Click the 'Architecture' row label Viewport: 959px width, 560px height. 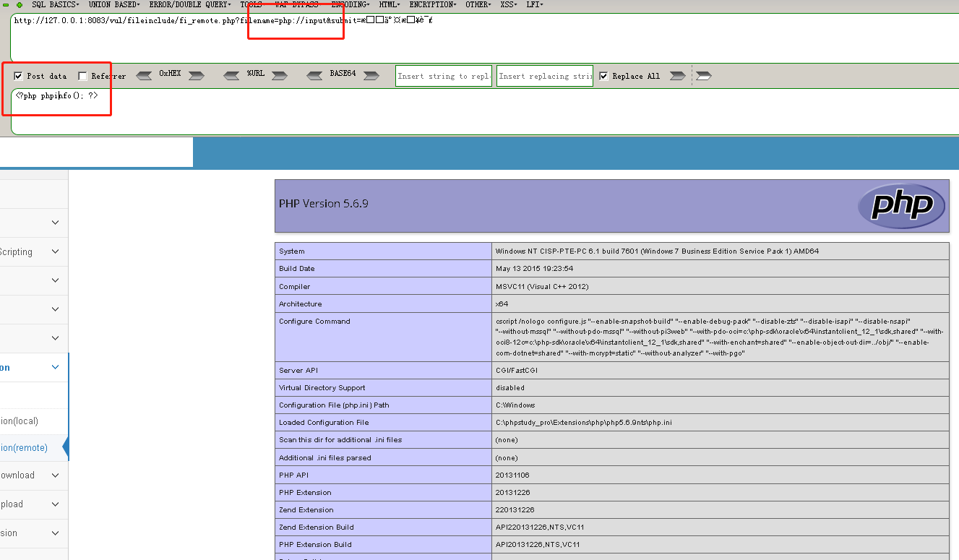tap(301, 303)
